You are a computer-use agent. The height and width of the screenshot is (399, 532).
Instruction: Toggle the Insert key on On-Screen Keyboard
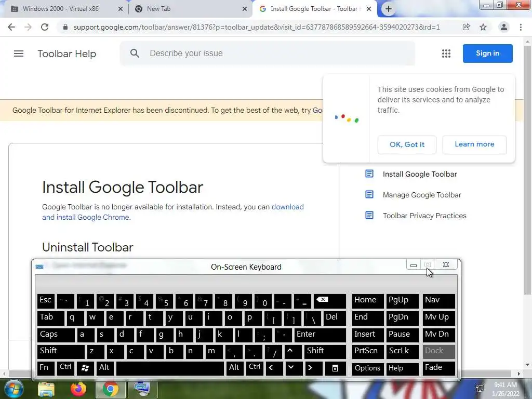(368, 335)
